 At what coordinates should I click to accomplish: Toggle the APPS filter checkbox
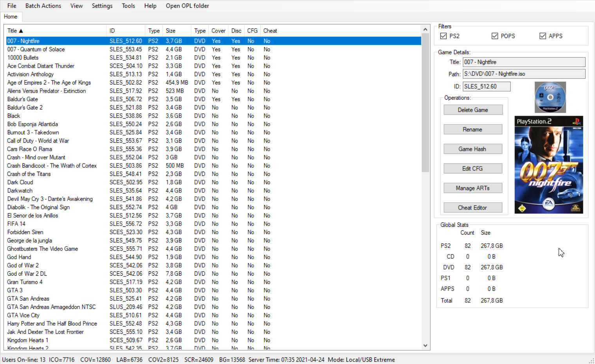pyautogui.click(x=543, y=36)
